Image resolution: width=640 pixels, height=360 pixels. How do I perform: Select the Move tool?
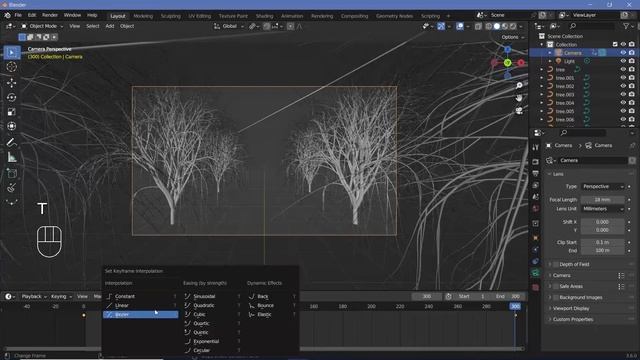pyautogui.click(x=11, y=82)
